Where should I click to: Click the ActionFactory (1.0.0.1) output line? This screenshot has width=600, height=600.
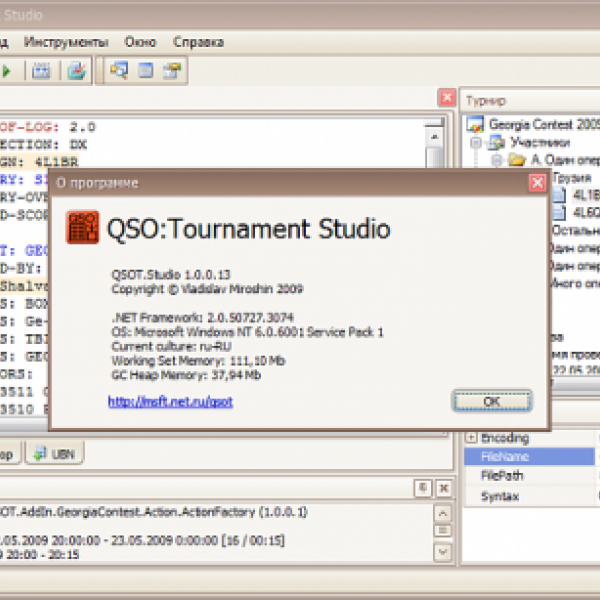pos(153,512)
